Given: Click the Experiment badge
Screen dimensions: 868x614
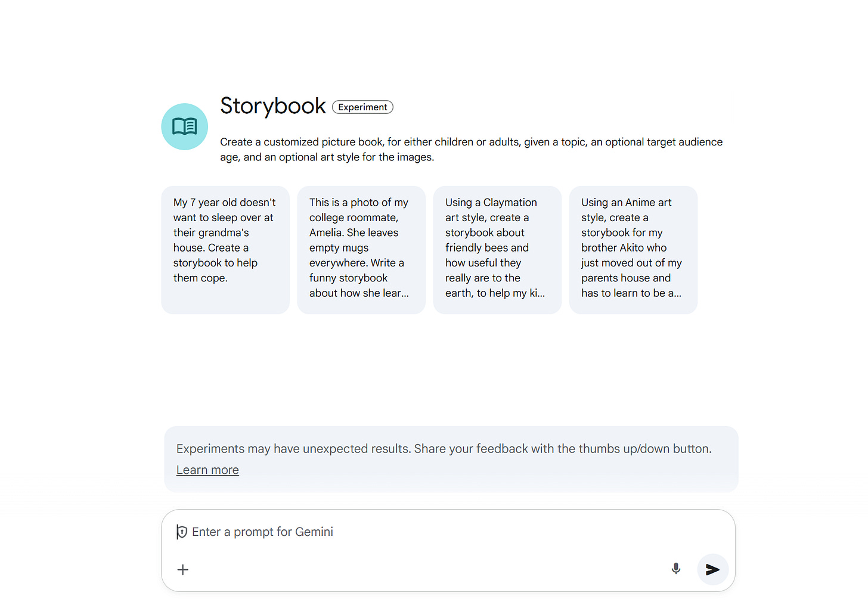Looking at the screenshot, I should coord(362,107).
